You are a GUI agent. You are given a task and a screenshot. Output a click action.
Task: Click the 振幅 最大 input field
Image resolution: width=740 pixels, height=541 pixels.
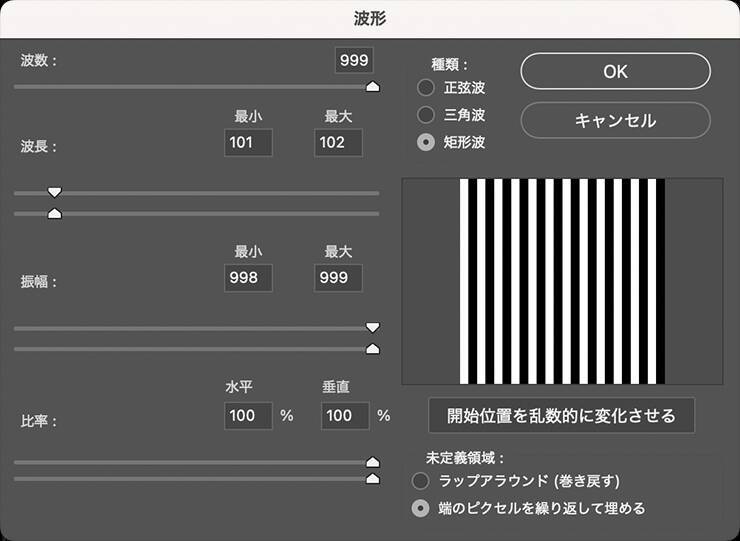(x=338, y=280)
